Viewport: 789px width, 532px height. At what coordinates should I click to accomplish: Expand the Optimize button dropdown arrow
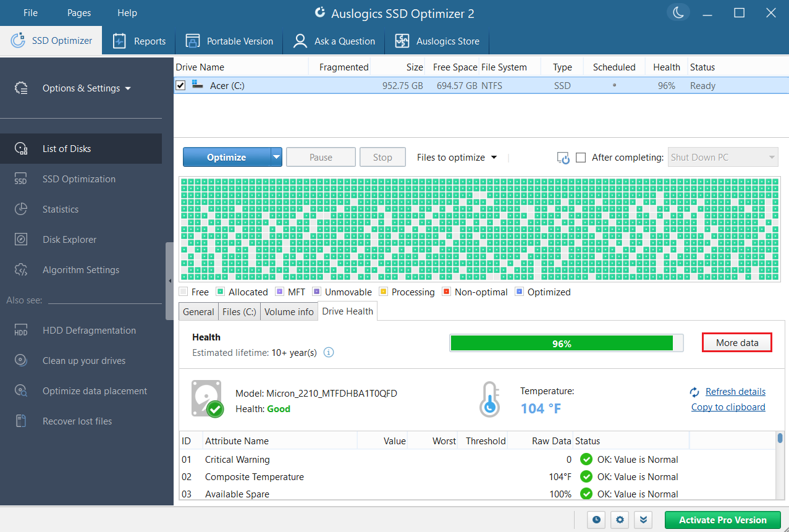tap(276, 158)
